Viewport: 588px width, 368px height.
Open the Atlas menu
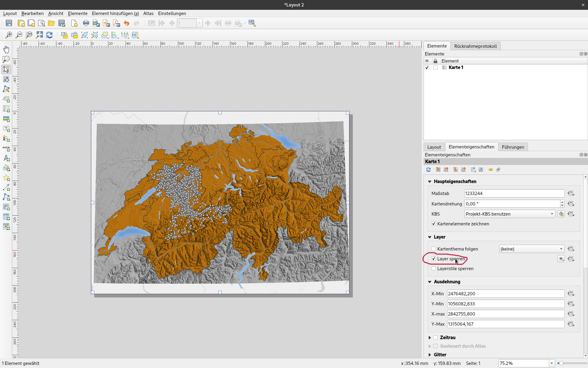148,13
